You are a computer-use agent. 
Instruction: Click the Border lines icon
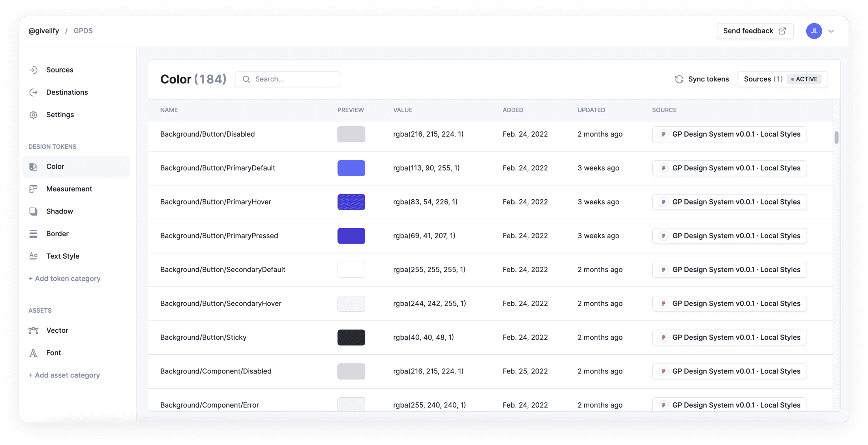(33, 233)
